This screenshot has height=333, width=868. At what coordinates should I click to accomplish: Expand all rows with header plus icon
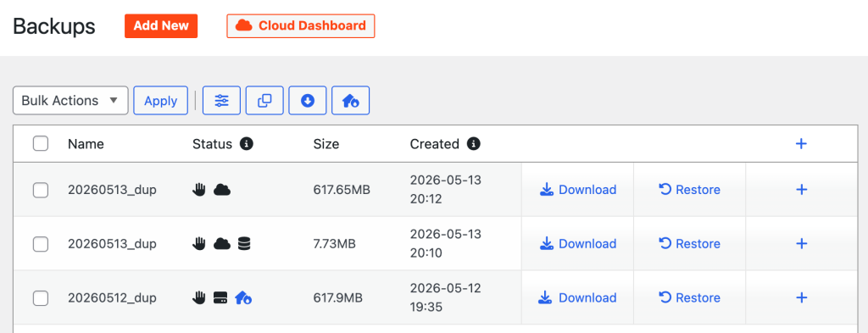[x=801, y=144]
